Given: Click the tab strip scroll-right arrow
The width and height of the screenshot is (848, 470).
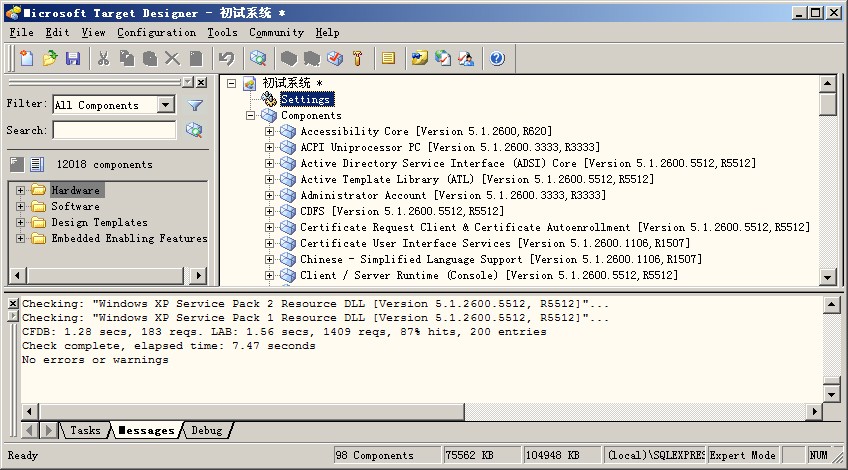Looking at the screenshot, I should click(x=48, y=431).
